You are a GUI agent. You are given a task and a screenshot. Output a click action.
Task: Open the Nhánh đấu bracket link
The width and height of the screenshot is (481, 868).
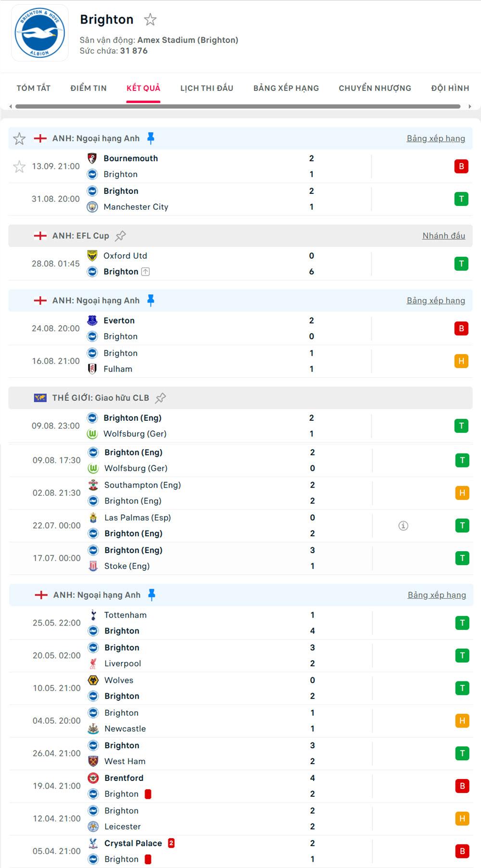tap(443, 236)
